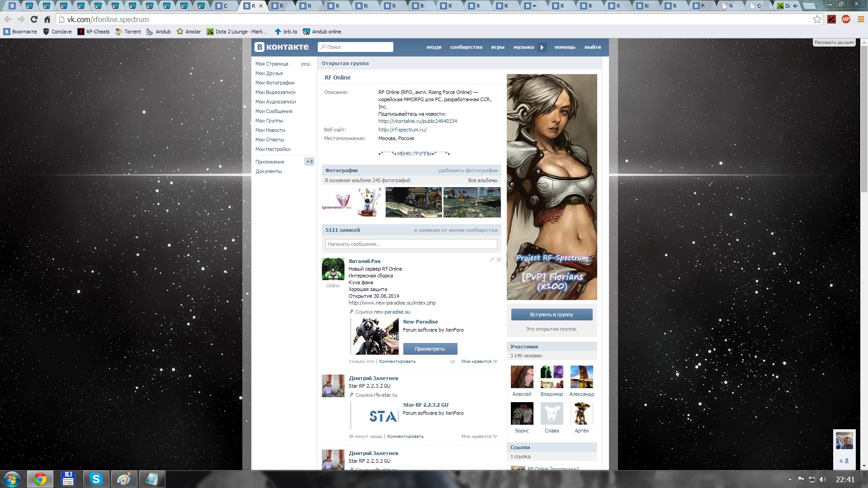Image resolution: width=868 pixels, height=488 pixels.
Task: Open Мои Сообщения in left sidebar
Action: (x=274, y=111)
